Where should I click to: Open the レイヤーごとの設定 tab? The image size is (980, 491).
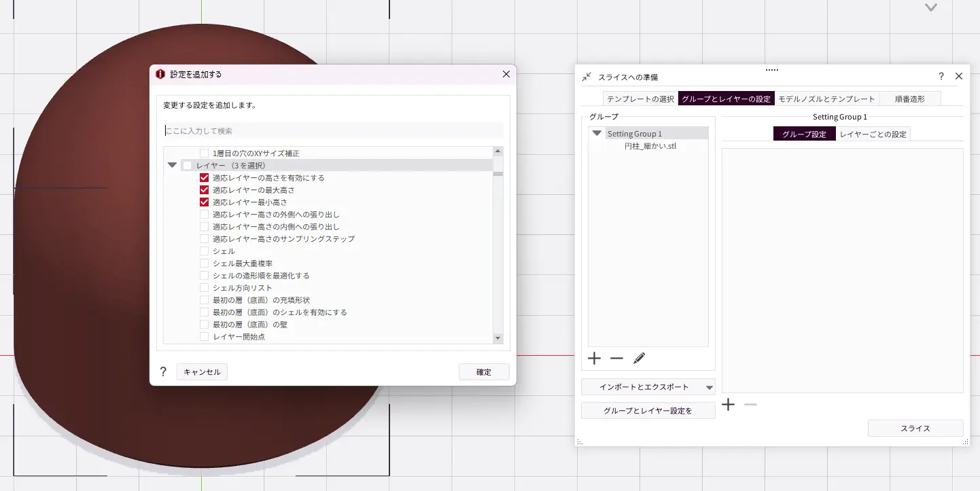873,134
